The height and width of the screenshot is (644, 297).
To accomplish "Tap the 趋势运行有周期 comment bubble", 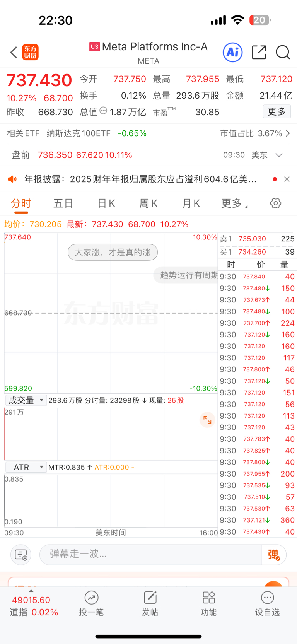I will point(186,275).
